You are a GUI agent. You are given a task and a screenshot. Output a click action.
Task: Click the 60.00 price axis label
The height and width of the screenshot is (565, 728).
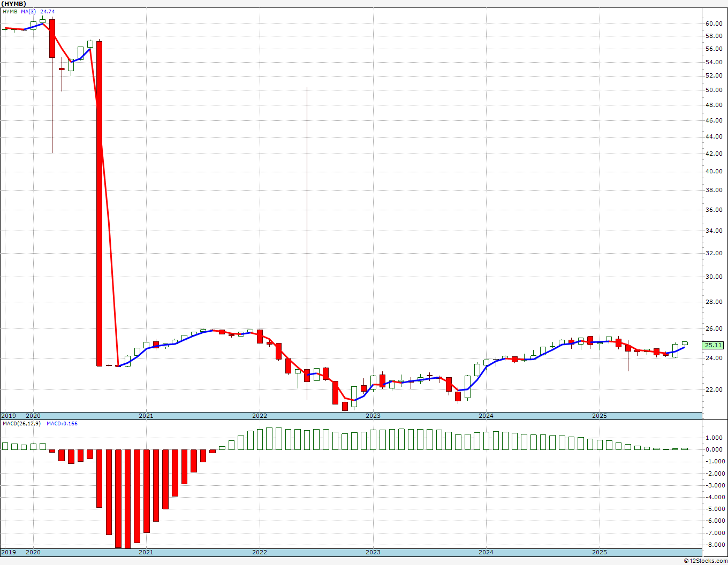tap(714, 24)
